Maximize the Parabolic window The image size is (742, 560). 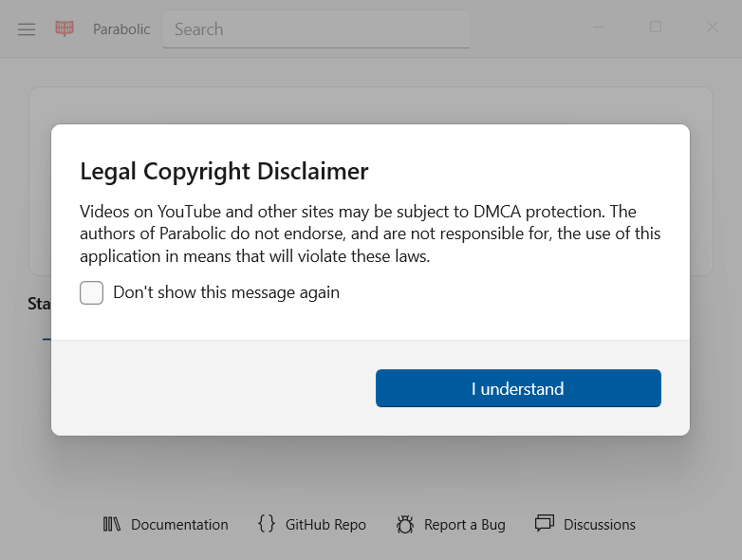[656, 28]
